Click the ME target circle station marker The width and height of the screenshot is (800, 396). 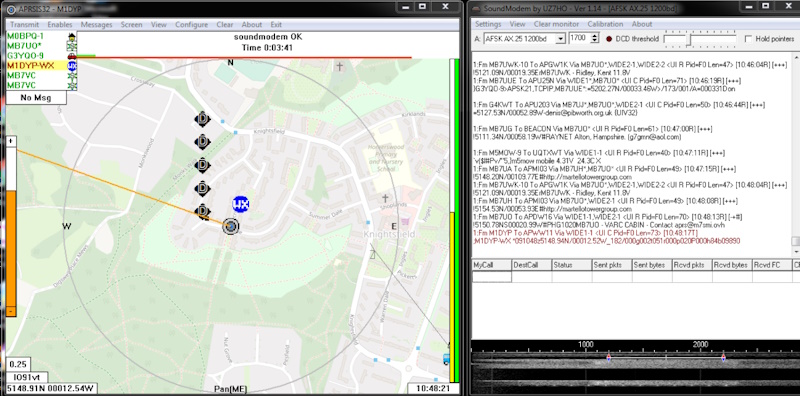231,226
